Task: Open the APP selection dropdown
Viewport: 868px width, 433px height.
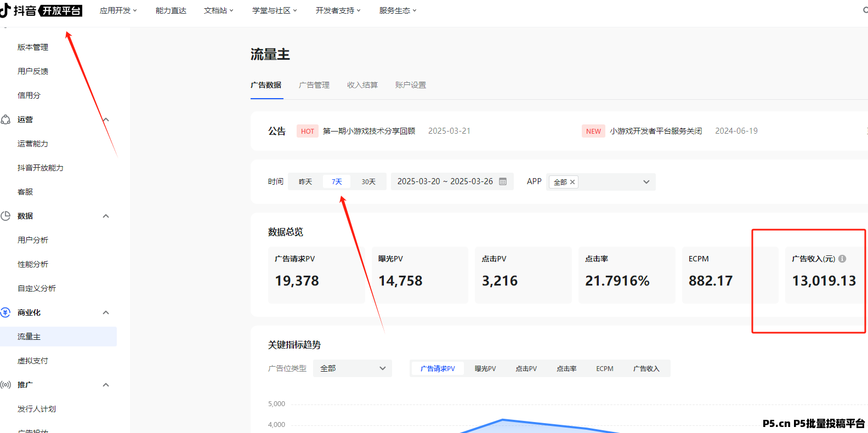Action: pyautogui.click(x=646, y=182)
